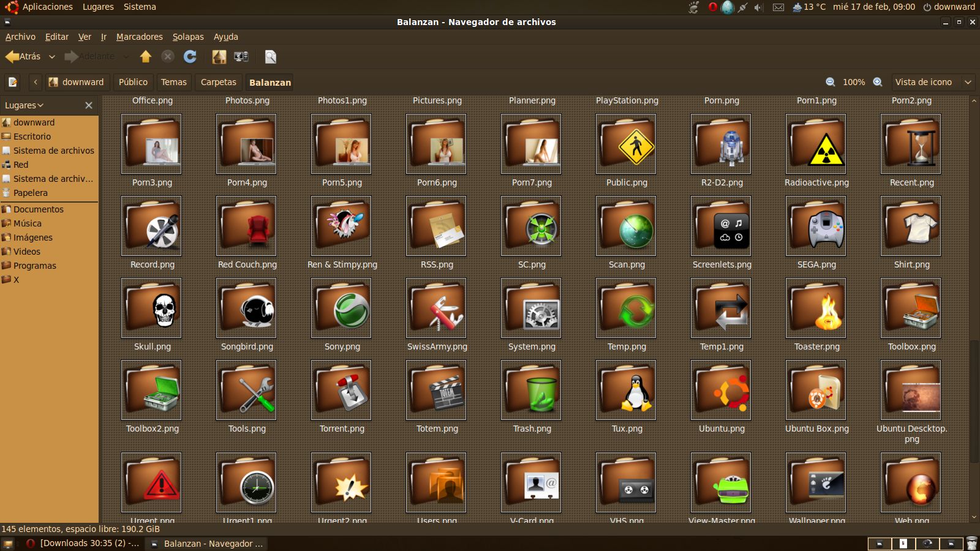Jump to Público in the path bar
Screen dimensions: 980x551
[x=133, y=82]
